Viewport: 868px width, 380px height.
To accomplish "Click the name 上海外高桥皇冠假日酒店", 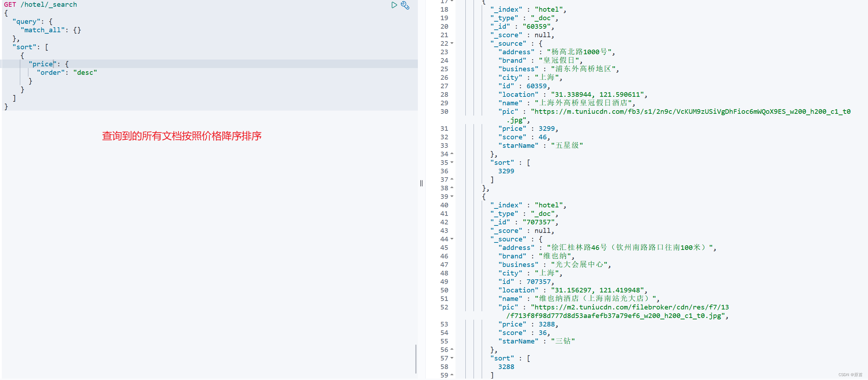I will pyautogui.click(x=583, y=103).
